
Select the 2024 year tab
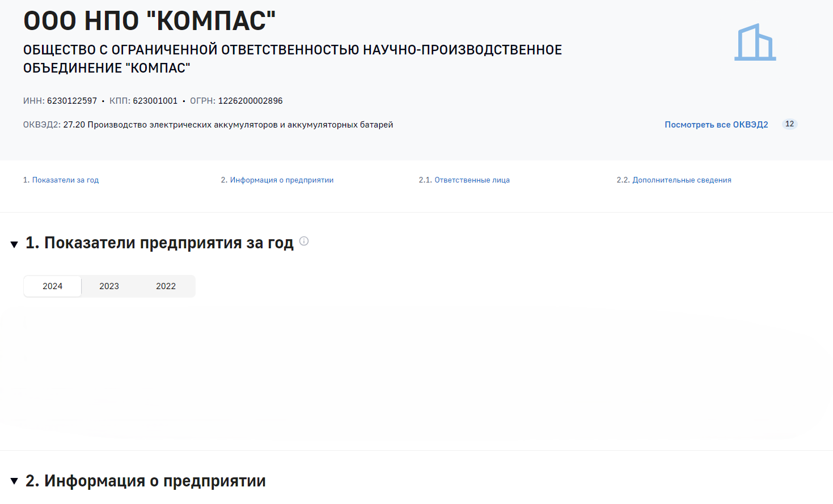pyautogui.click(x=53, y=286)
